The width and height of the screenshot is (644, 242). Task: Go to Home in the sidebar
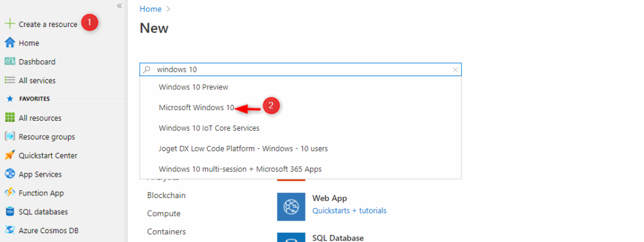pyautogui.click(x=29, y=43)
